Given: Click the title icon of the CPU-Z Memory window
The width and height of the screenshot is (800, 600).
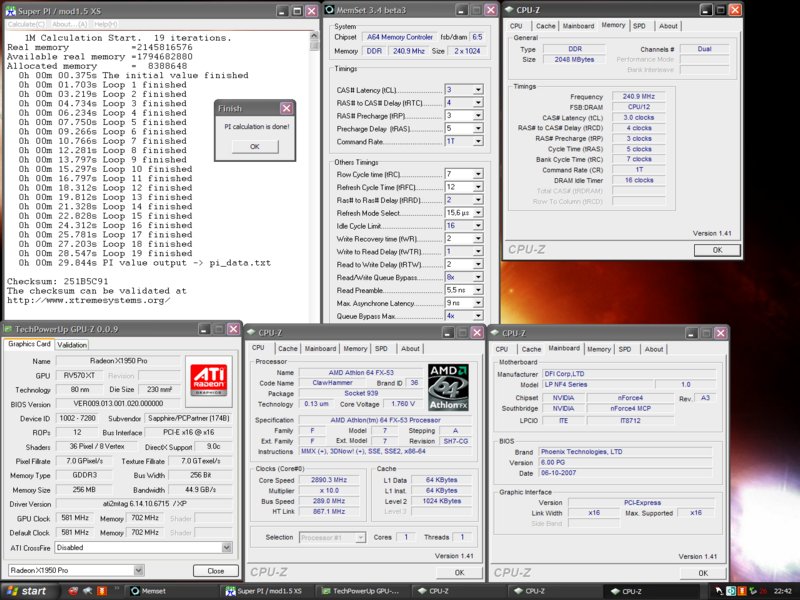Looking at the screenshot, I should pyautogui.click(x=509, y=10).
